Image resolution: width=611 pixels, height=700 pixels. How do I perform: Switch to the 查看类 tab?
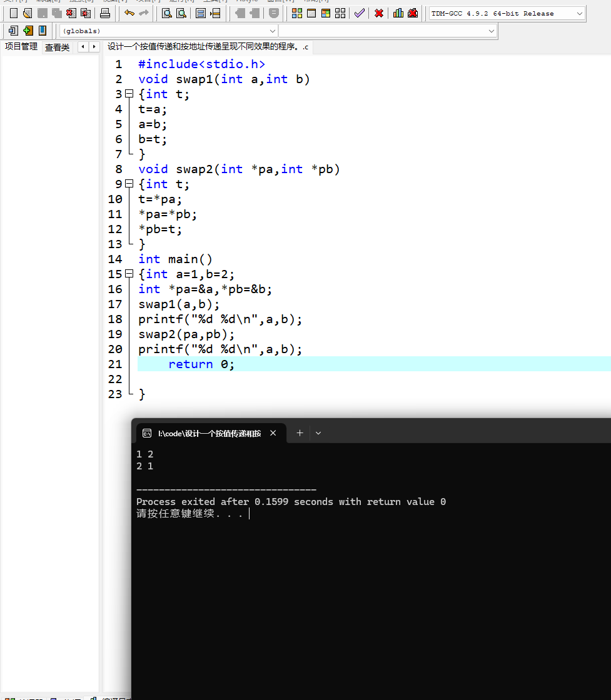click(x=57, y=47)
